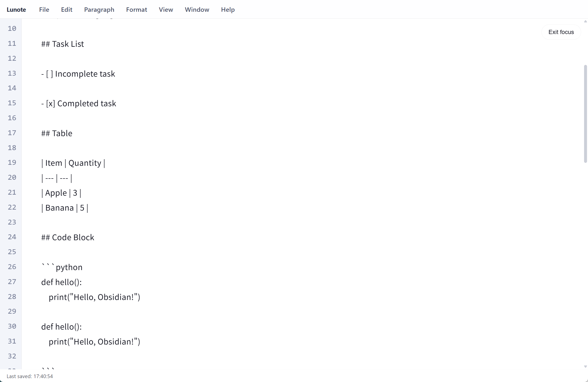588x382 pixels.
Task: Click the Exit focus button
Action: click(561, 32)
